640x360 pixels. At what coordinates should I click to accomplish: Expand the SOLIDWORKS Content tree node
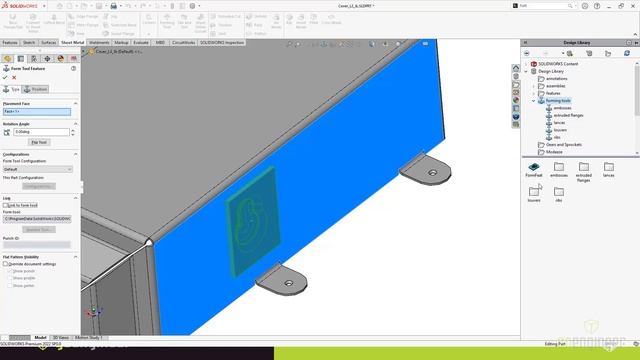526,64
